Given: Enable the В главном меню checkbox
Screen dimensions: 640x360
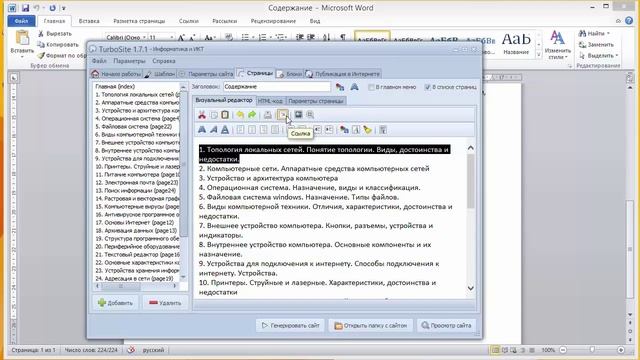Looking at the screenshot, I should click(x=371, y=87).
